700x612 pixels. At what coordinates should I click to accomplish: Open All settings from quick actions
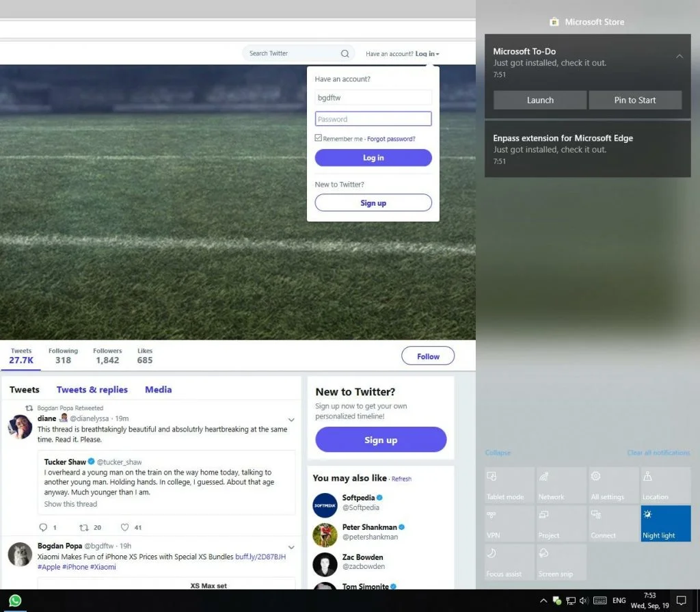(x=612, y=485)
